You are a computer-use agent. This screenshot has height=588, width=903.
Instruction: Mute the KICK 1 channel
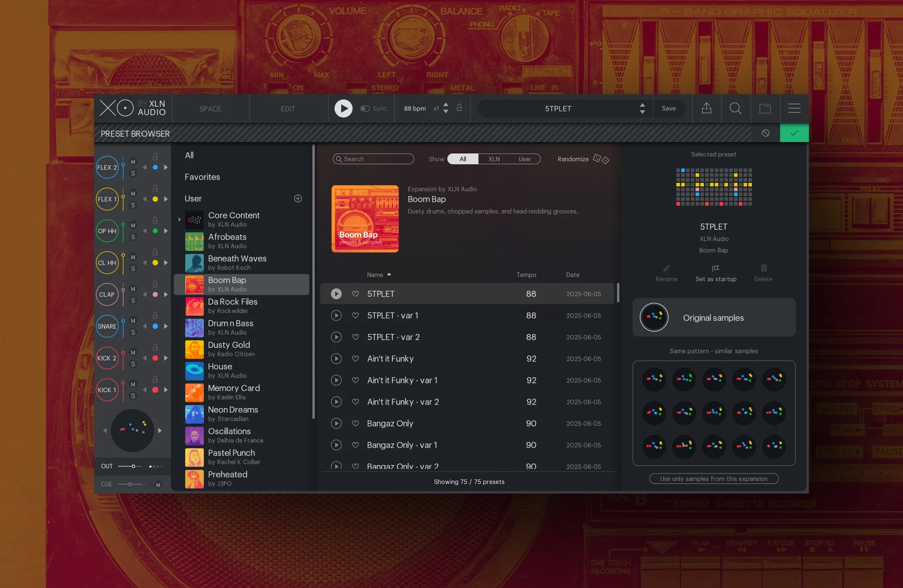pyautogui.click(x=133, y=384)
